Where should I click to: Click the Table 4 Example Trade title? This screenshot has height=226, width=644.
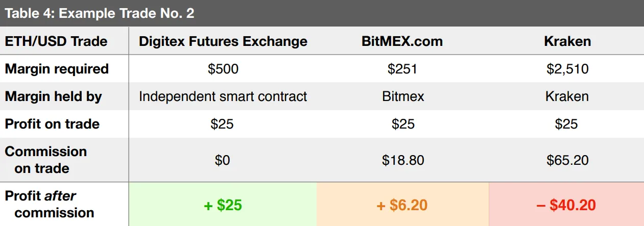100,13
